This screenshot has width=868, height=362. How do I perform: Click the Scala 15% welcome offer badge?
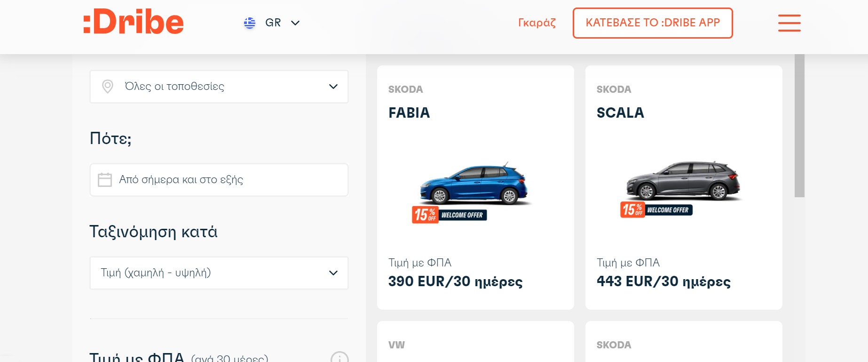point(656,209)
